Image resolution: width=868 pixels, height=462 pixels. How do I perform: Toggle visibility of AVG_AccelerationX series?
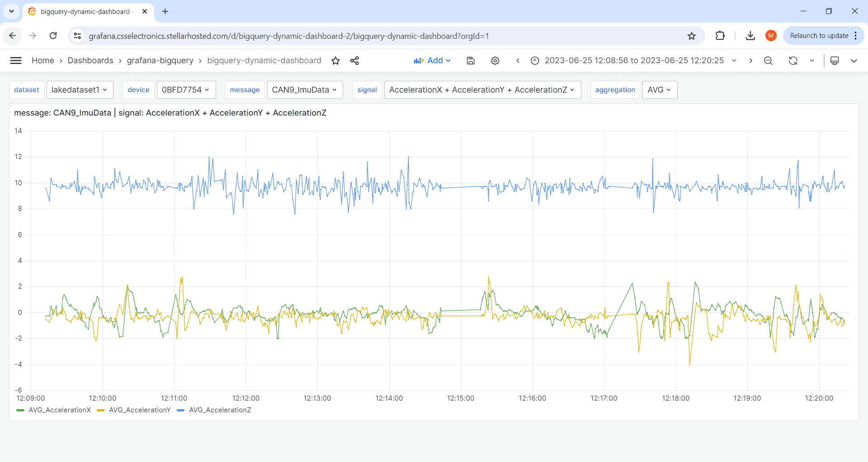tap(60, 410)
